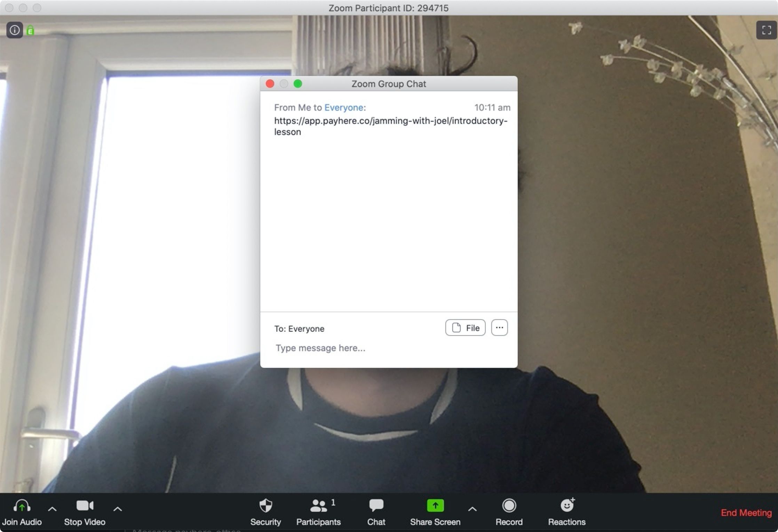Enter full screen mode
The width and height of the screenshot is (778, 532).
(767, 30)
